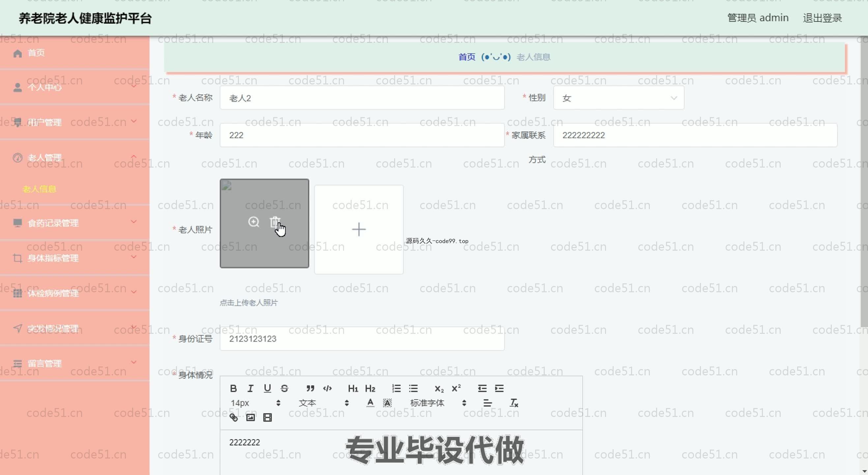Image resolution: width=868 pixels, height=475 pixels.
Task: Click the 体检病例管理 grid icon
Action: (17, 293)
